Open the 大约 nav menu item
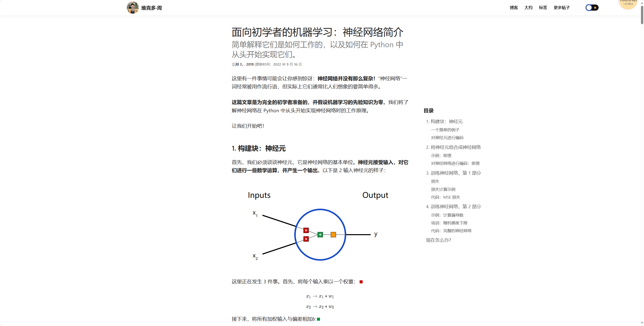This screenshot has height=326, width=644. (x=528, y=8)
